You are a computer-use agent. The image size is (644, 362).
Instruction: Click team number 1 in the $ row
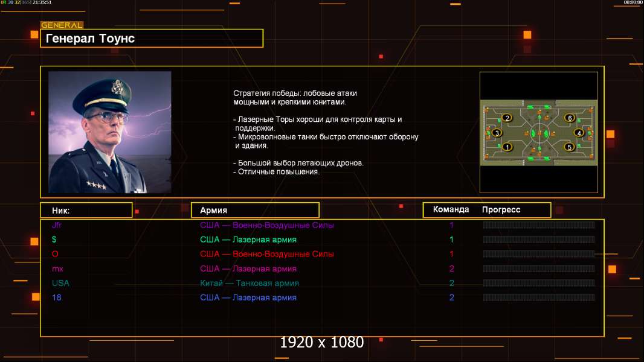451,240
